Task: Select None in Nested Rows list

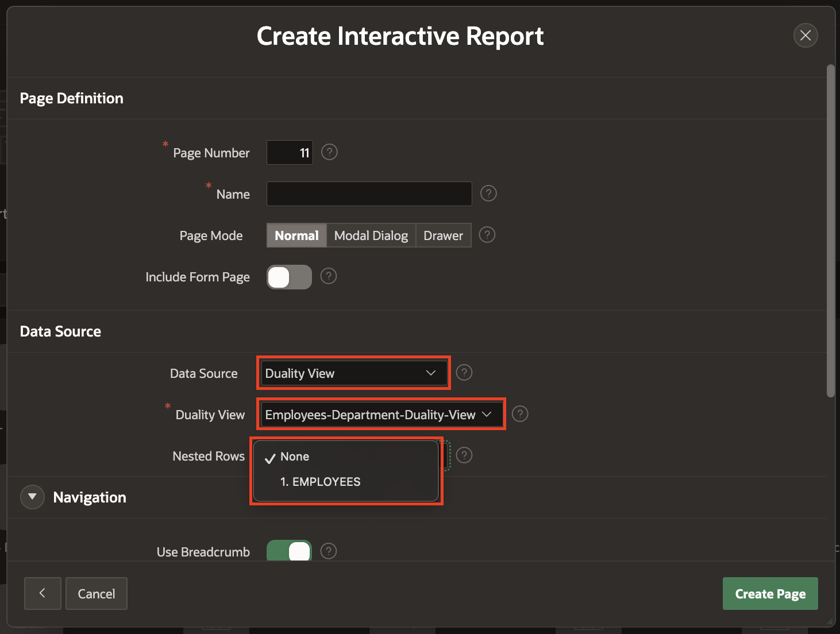Action: click(295, 457)
